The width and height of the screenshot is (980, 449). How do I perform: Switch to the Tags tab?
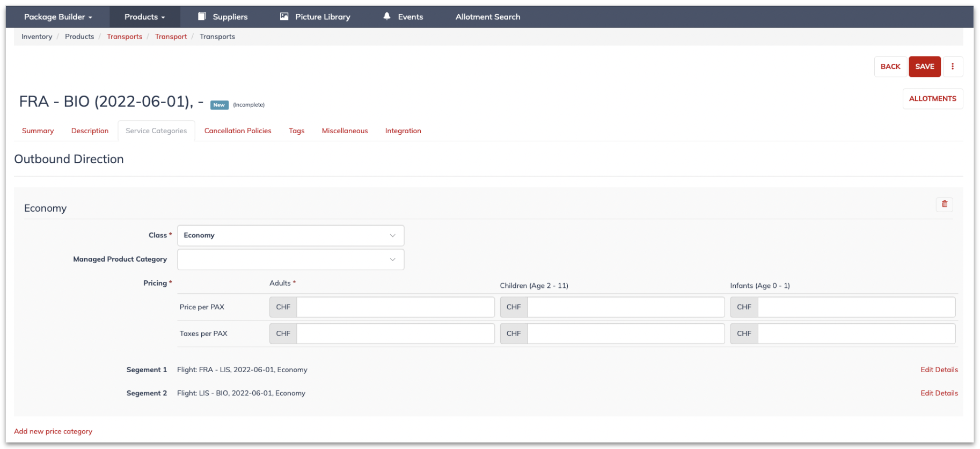pyautogui.click(x=296, y=131)
